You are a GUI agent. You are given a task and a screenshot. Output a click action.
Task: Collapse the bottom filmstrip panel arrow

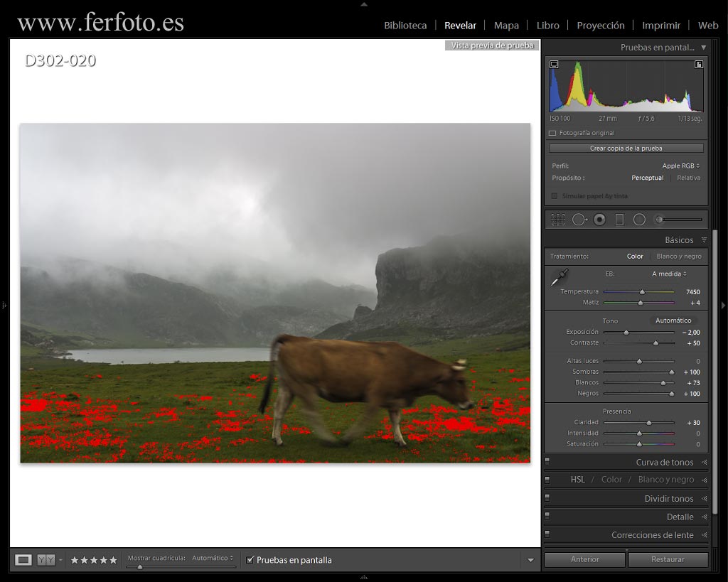tap(364, 577)
